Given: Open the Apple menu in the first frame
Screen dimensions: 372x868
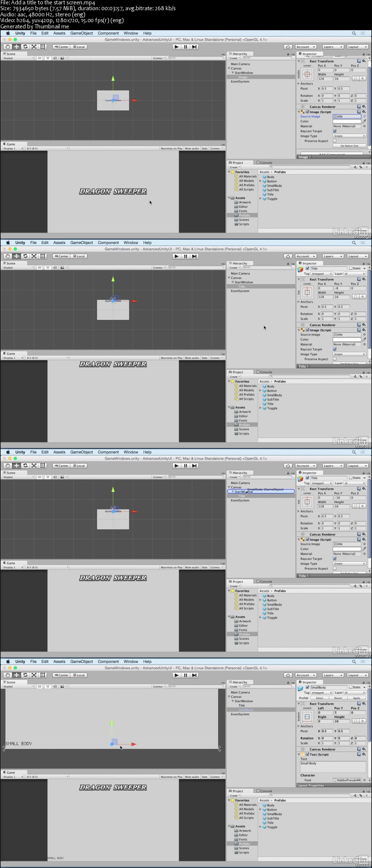Looking at the screenshot, I should click(x=8, y=33).
